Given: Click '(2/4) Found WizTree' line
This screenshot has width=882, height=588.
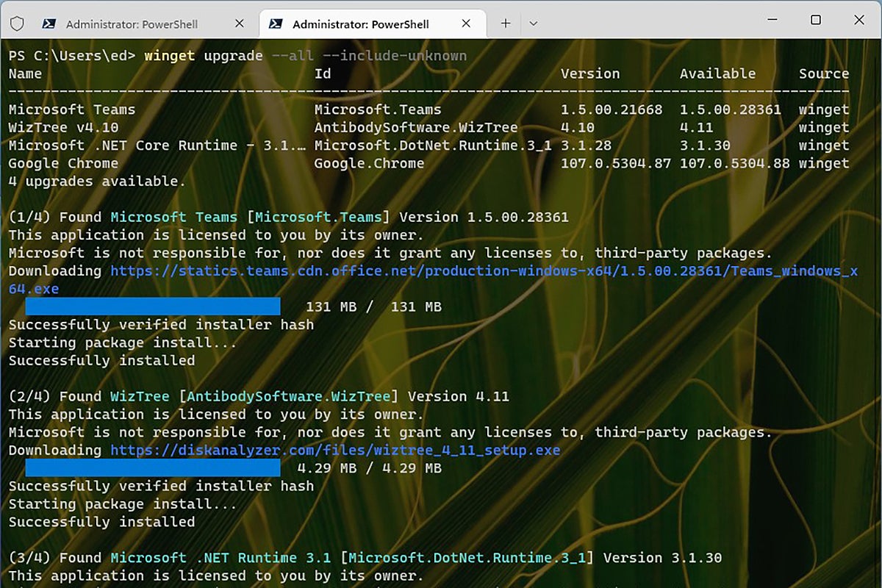Looking at the screenshot, I should tap(259, 396).
